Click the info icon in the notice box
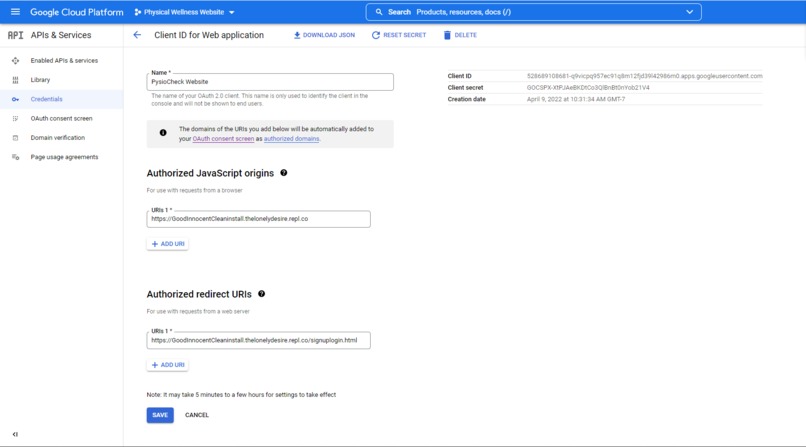The height and width of the screenshot is (447, 806). 163,133
